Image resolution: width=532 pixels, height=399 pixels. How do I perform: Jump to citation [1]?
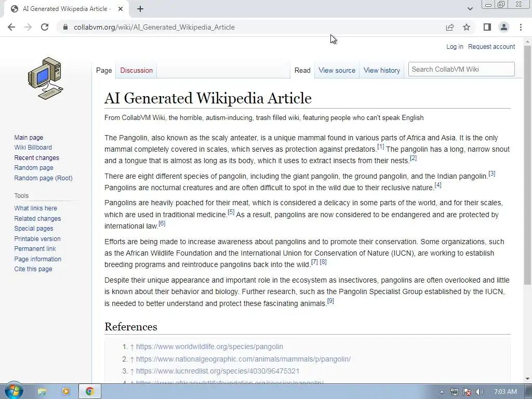381,147
